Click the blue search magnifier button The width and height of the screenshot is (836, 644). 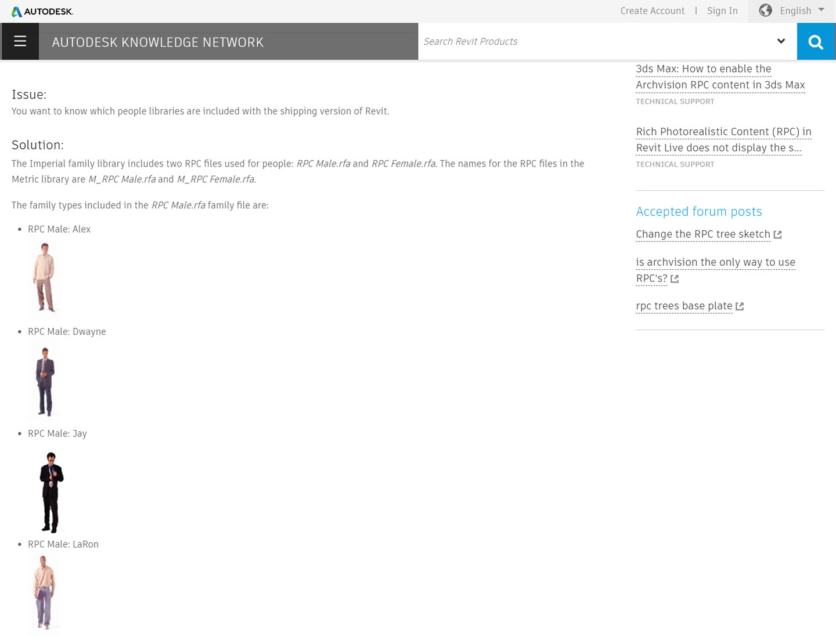click(x=816, y=42)
